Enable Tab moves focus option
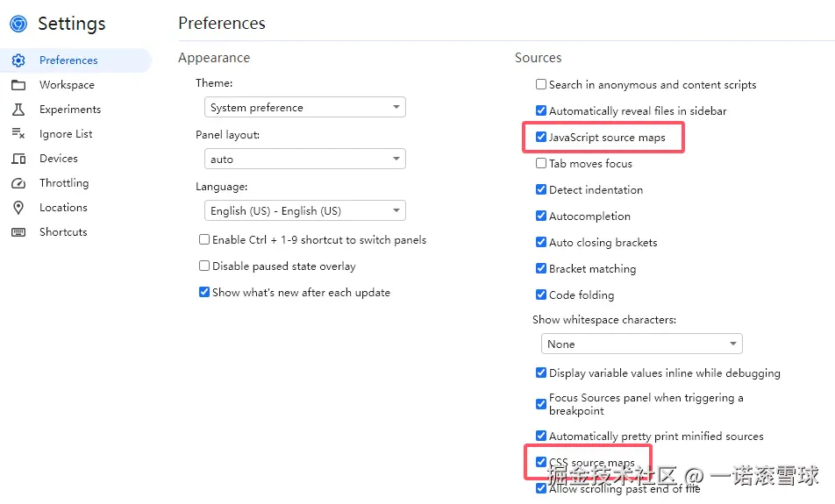835x504 pixels. pyautogui.click(x=541, y=164)
